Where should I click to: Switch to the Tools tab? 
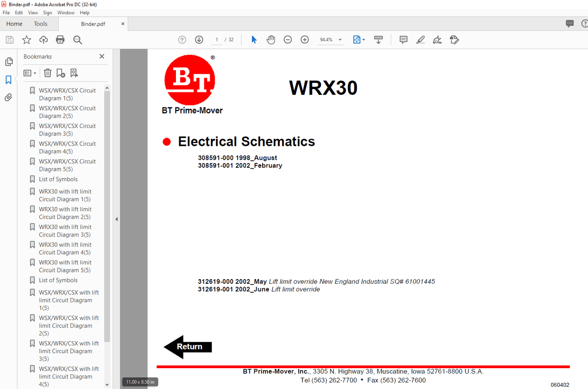pyautogui.click(x=40, y=24)
